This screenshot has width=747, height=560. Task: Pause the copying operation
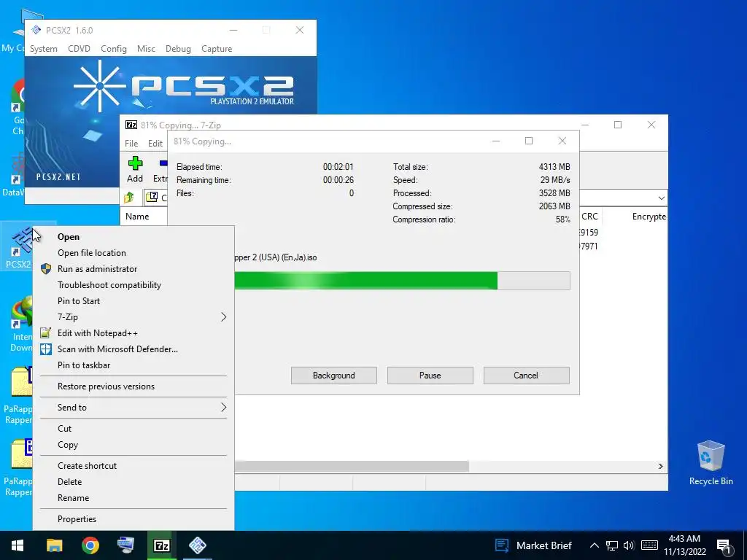pos(430,376)
